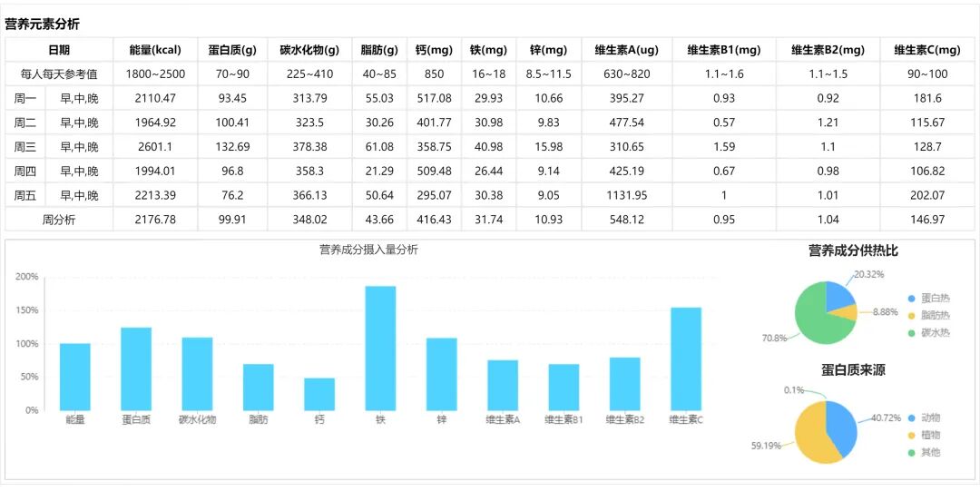The image size is (980, 501).
Task: Click the reference range 1800~2500
Action: [155, 74]
